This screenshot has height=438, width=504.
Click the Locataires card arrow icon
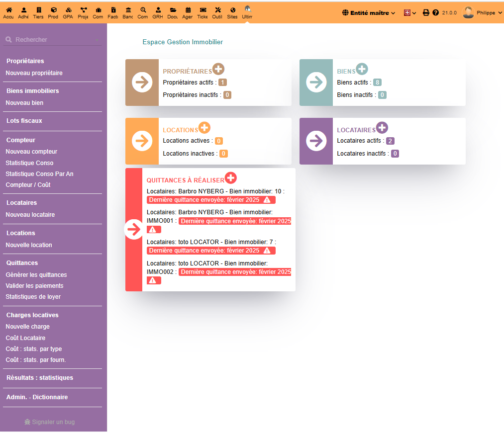coord(316,141)
